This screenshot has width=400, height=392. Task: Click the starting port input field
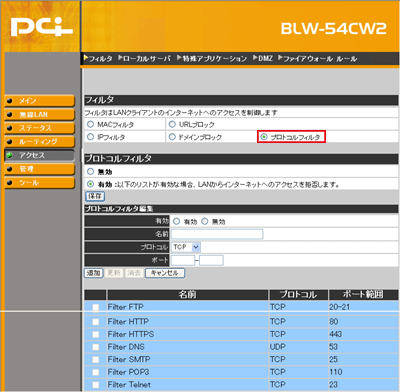pos(183,260)
